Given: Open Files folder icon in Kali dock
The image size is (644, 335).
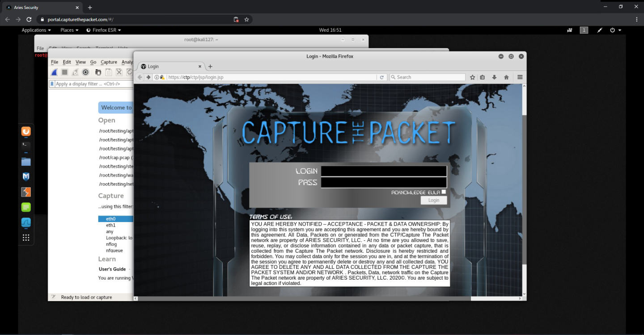Looking at the screenshot, I should point(26,162).
